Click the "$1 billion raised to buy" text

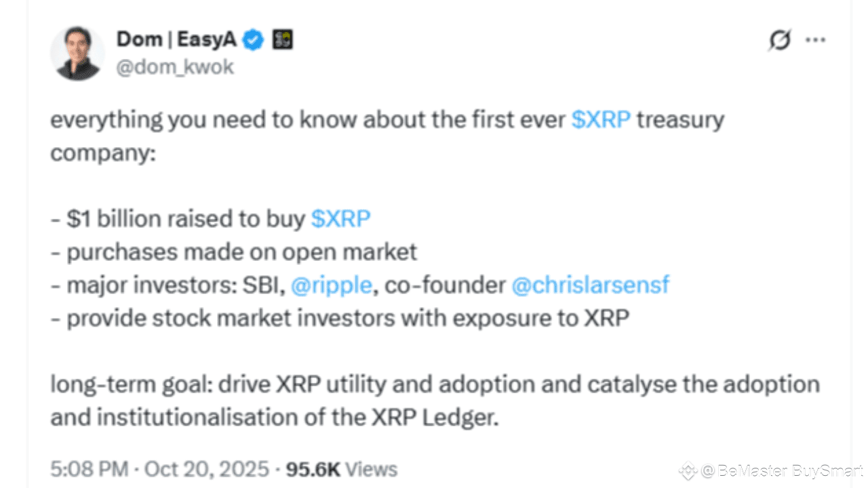pos(178,218)
